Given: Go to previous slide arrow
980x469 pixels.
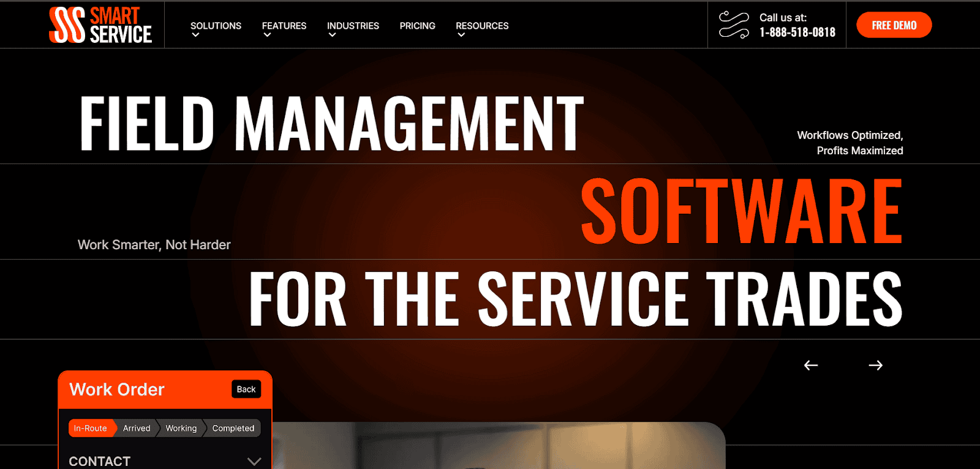Looking at the screenshot, I should [x=811, y=366].
